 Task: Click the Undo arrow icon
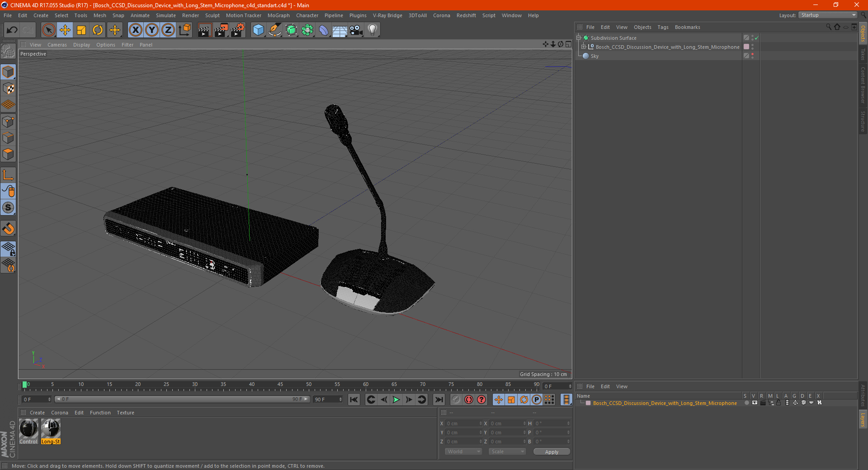coord(12,30)
